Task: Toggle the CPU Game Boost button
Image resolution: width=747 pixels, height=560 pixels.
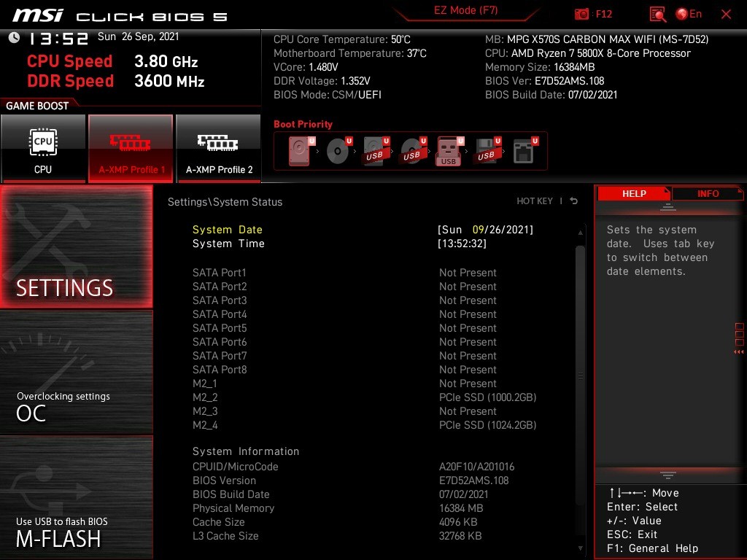Action: (43, 149)
